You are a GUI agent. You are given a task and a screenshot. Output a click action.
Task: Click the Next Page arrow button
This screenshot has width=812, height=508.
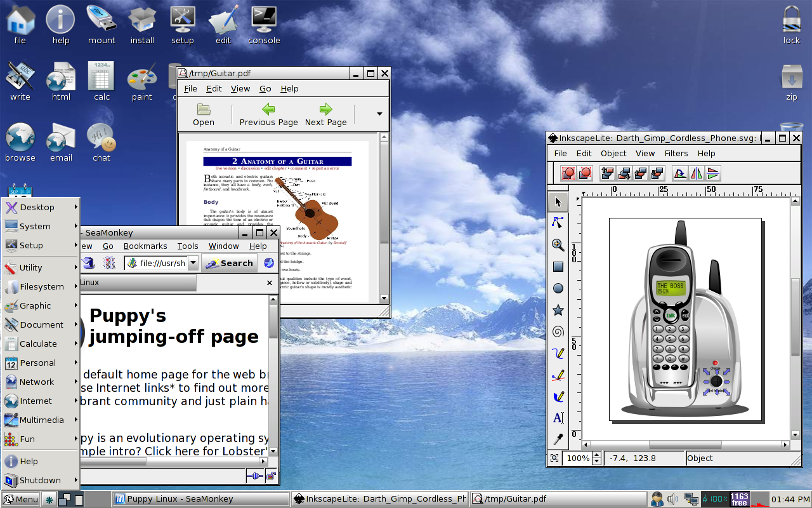pos(326,115)
